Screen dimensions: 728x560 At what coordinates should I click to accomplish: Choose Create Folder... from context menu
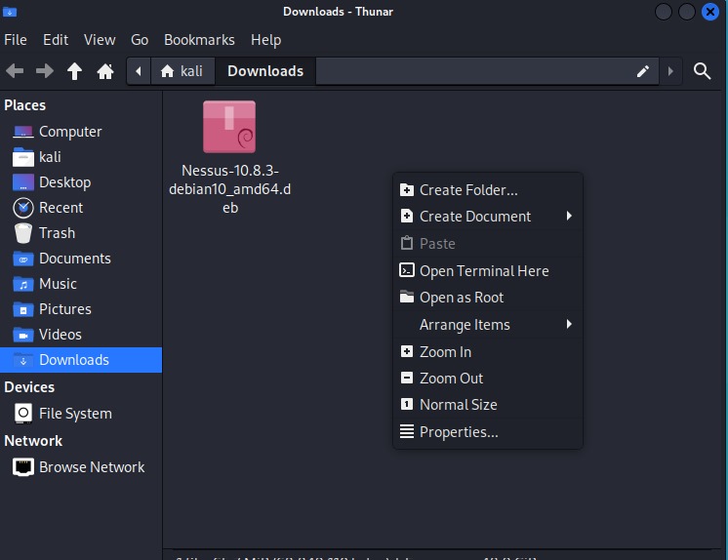488,190
